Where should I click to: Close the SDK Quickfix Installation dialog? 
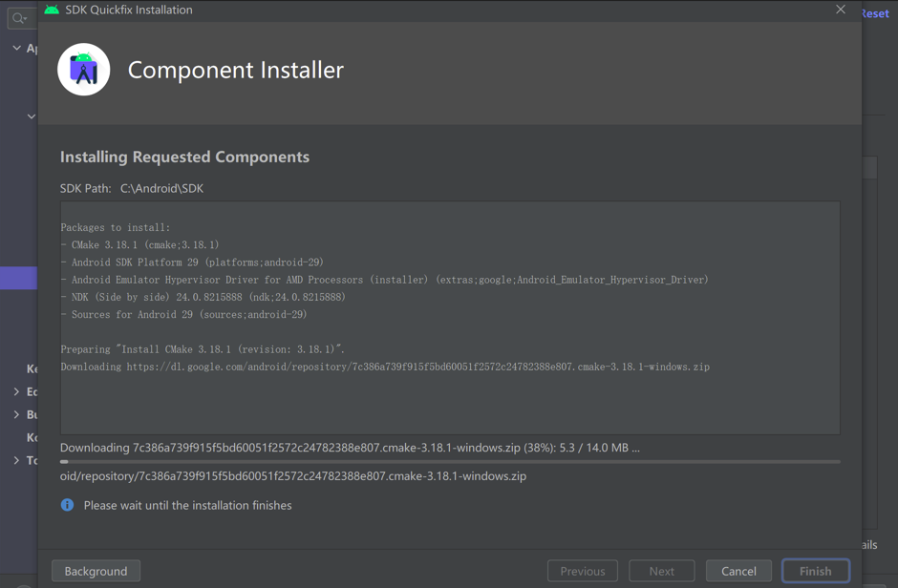click(x=841, y=10)
